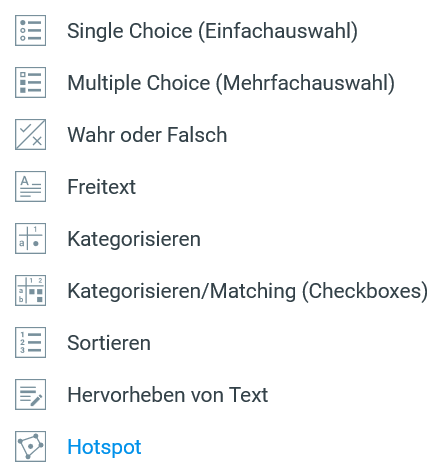This screenshot has width=447, height=470.
Task: Click the word Einfachauswahl in parentheses
Action: [x=278, y=31]
